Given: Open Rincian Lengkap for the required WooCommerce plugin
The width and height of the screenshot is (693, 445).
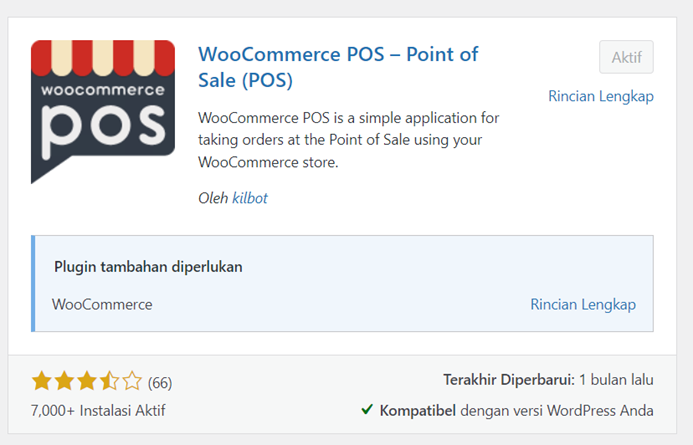Looking at the screenshot, I should click(582, 304).
